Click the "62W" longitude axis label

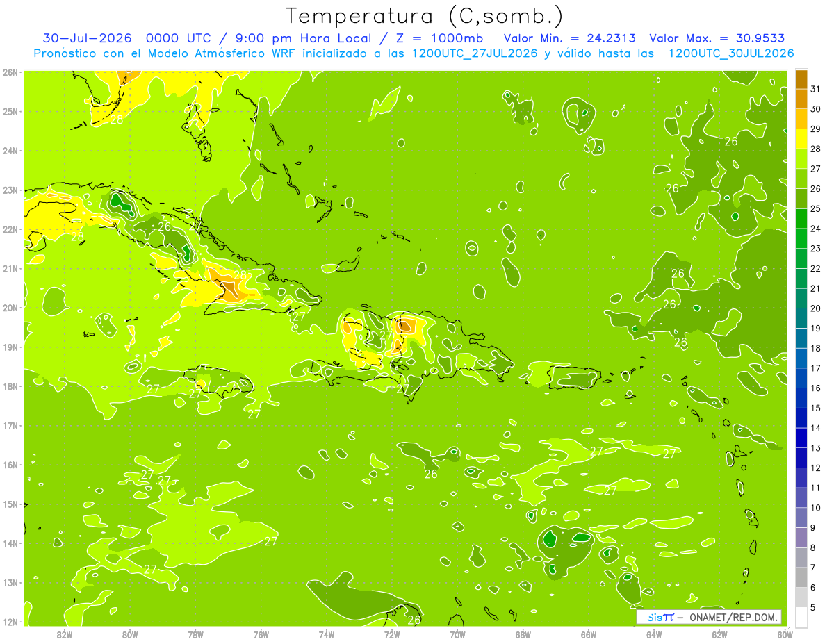click(719, 634)
